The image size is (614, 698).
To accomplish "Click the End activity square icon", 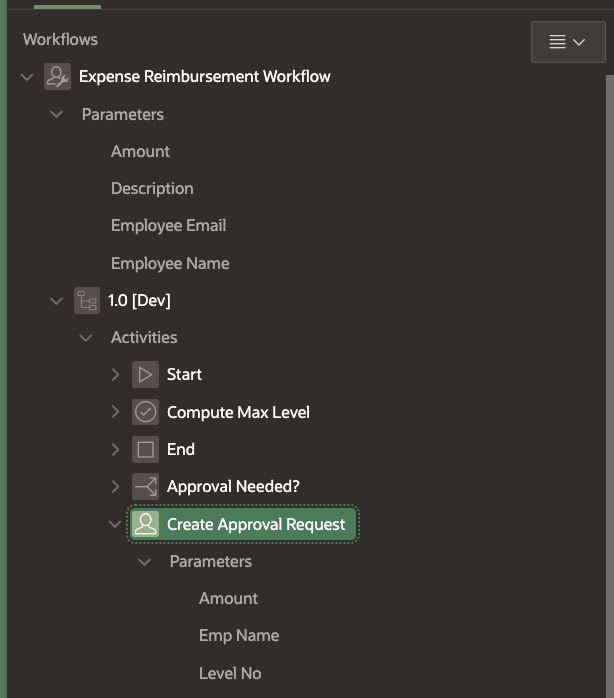I will point(146,450).
